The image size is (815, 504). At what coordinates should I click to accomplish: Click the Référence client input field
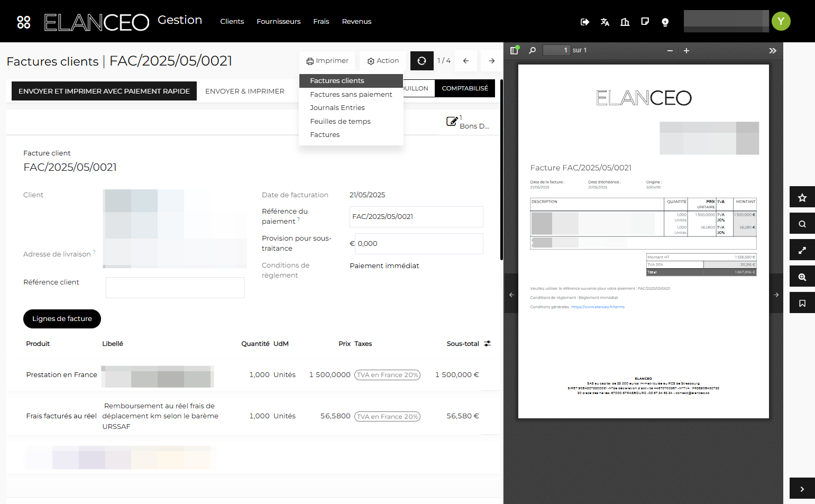point(175,288)
